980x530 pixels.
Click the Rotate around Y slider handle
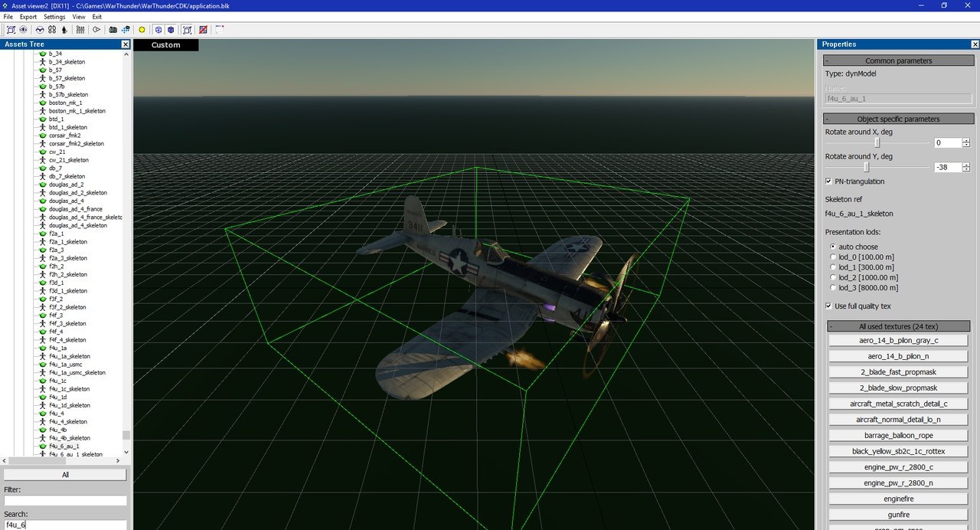click(867, 167)
